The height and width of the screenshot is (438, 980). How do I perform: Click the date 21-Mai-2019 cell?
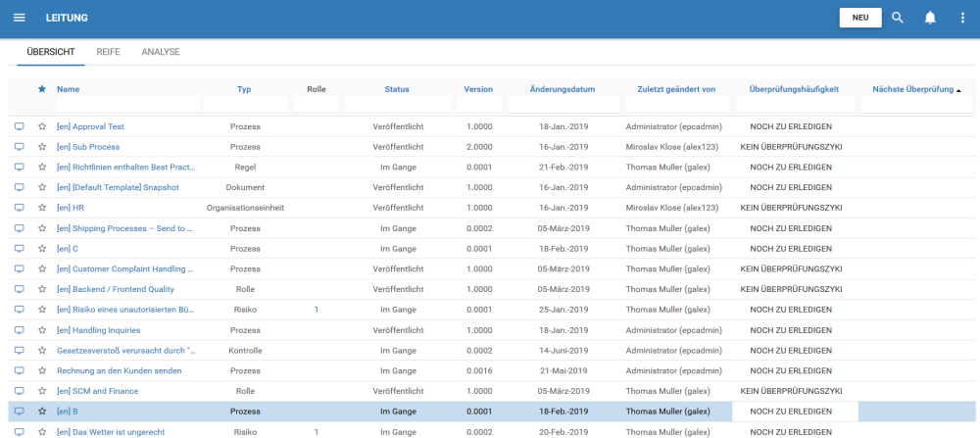[x=563, y=371]
